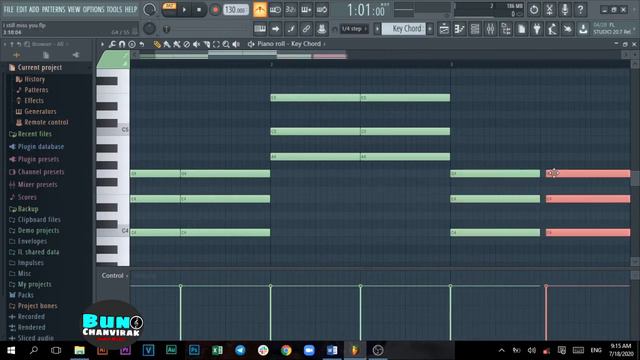Select the draw pencil tool in piano roll
The image size is (640, 360).
coord(157,44)
